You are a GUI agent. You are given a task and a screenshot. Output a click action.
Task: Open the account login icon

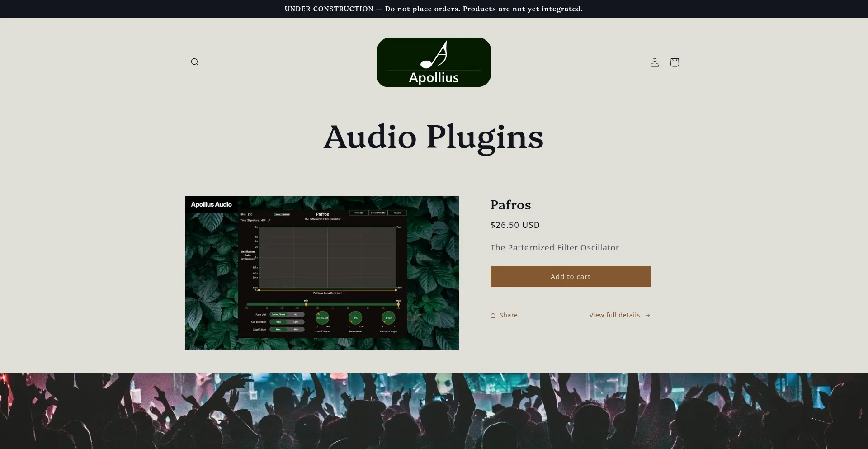pos(654,62)
